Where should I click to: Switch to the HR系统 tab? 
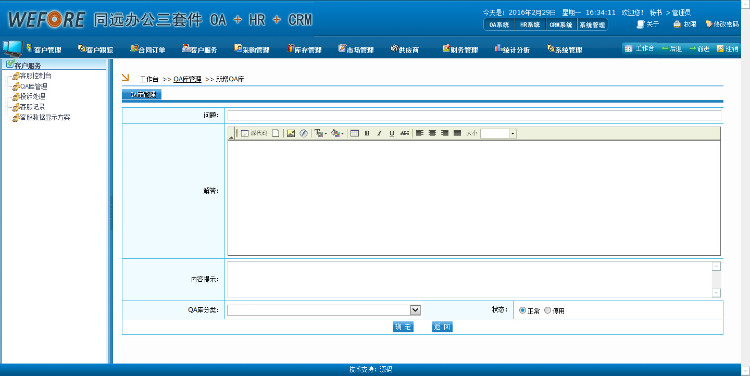point(530,25)
